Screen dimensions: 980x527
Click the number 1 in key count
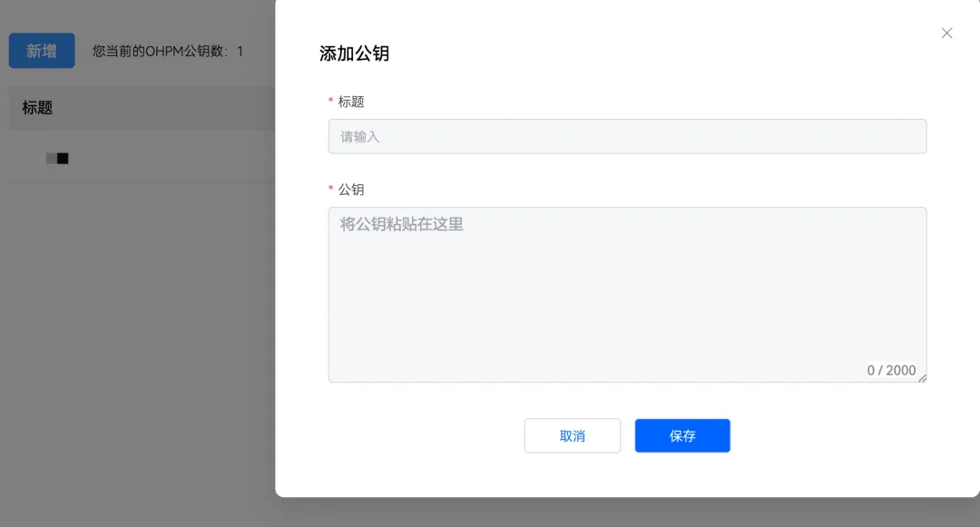[x=240, y=51]
